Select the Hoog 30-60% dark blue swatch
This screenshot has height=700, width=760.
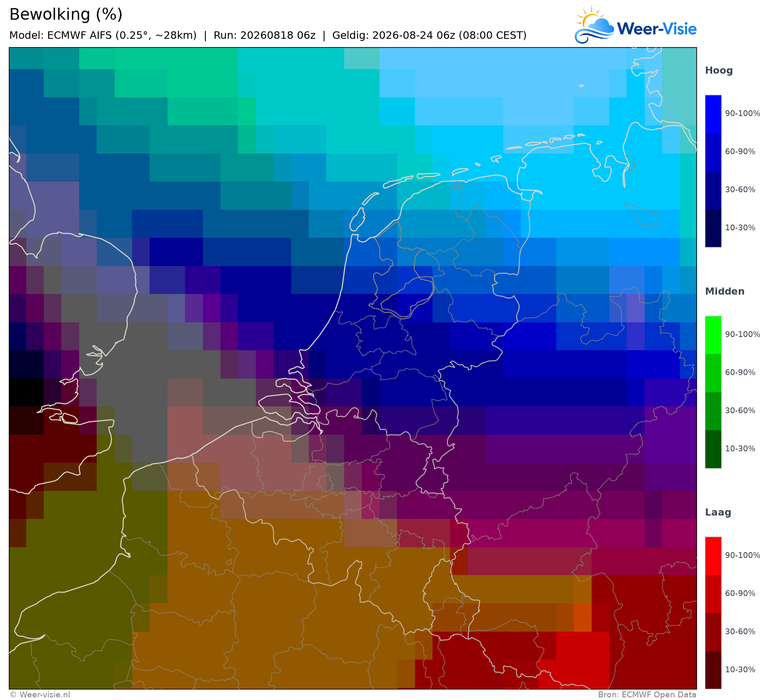[713, 190]
